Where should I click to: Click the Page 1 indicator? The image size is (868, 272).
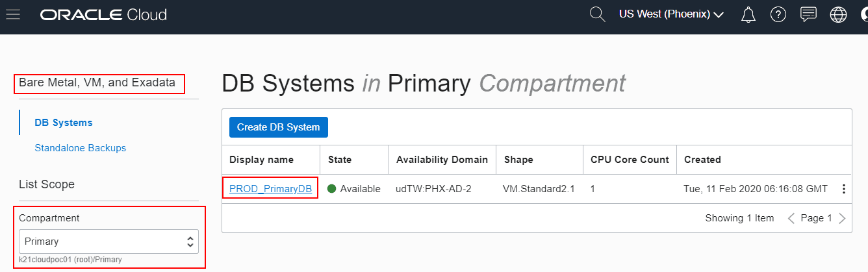click(x=816, y=218)
